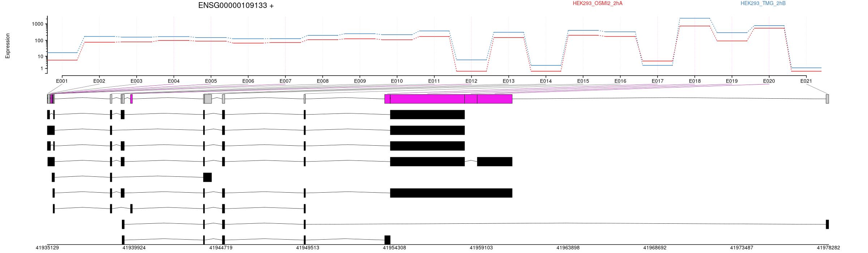Click exon bin label E020
Screen dimensions: 868x253
click(x=769, y=81)
